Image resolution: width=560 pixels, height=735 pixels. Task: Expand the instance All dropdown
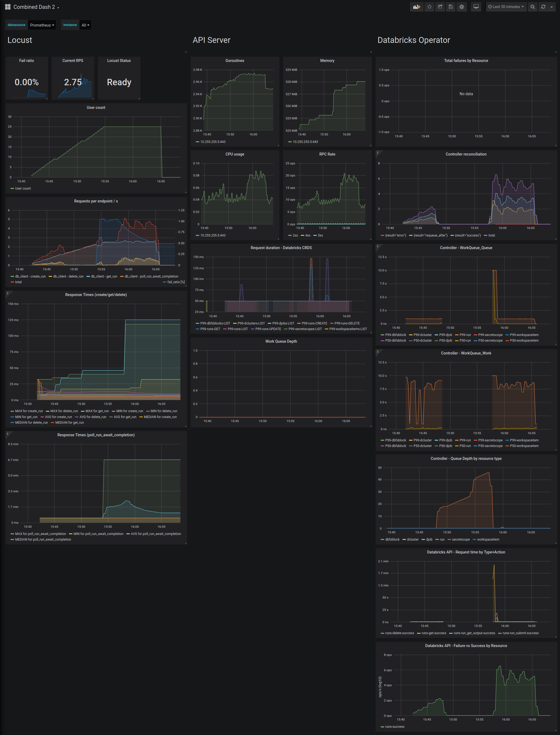85,25
